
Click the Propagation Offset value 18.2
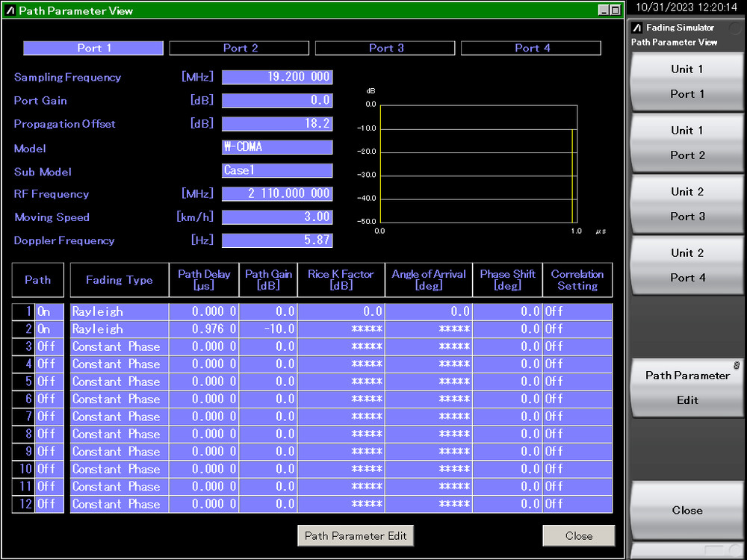[x=277, y=124]
